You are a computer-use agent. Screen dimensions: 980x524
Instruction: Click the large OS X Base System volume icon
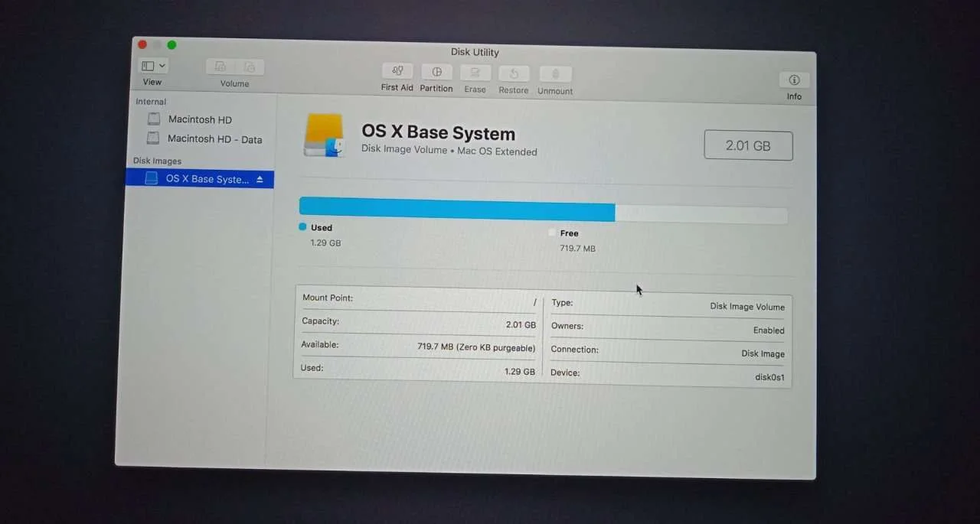[324, 135]
